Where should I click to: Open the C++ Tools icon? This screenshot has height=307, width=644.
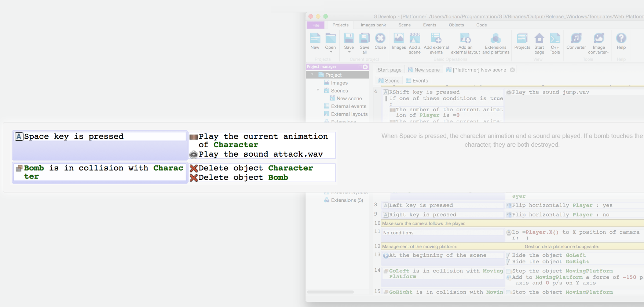[555, 39]
